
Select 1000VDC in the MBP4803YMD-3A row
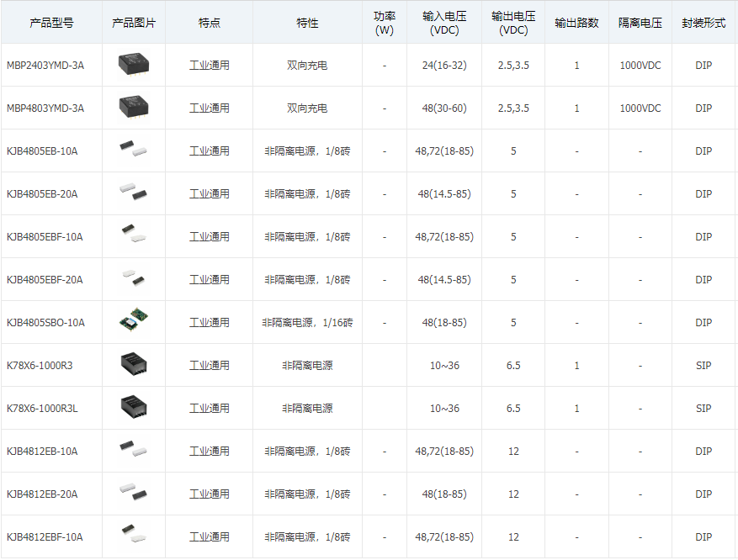tap(640, 108)
